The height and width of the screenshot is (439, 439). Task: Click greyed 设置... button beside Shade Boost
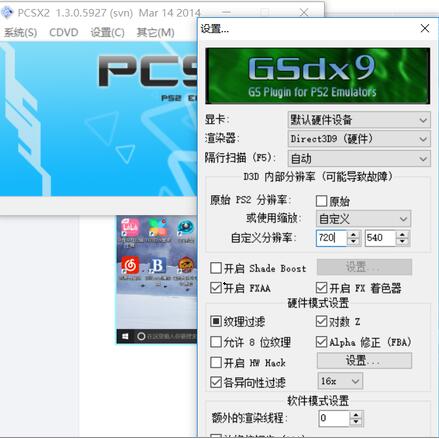(x=364, y=267)
